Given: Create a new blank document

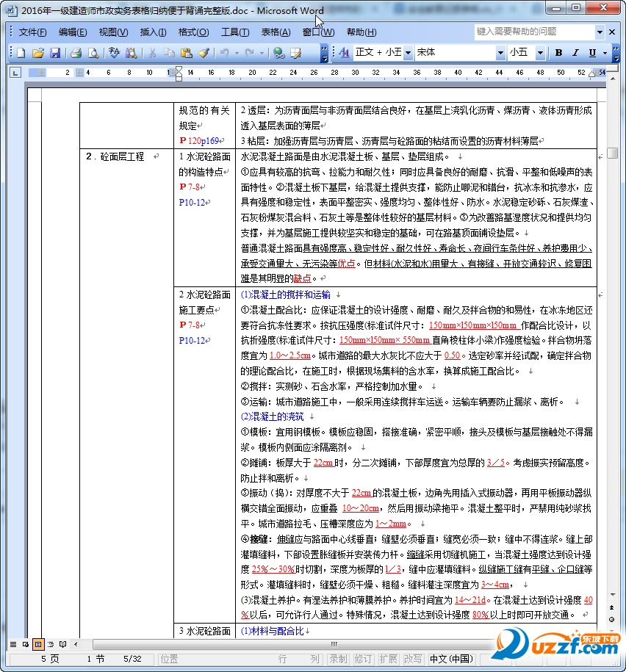Looking at the screenshot, I should tap(21, 53).
